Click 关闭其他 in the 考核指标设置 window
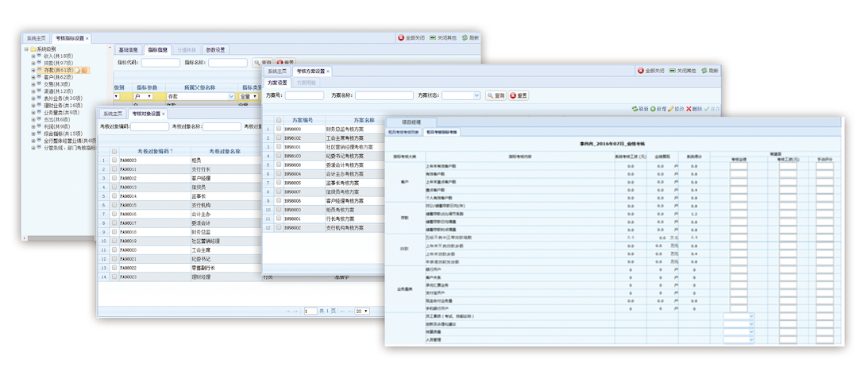Image resolution: width=868 pixels, height=383 pixels. (x=442, y=37)
